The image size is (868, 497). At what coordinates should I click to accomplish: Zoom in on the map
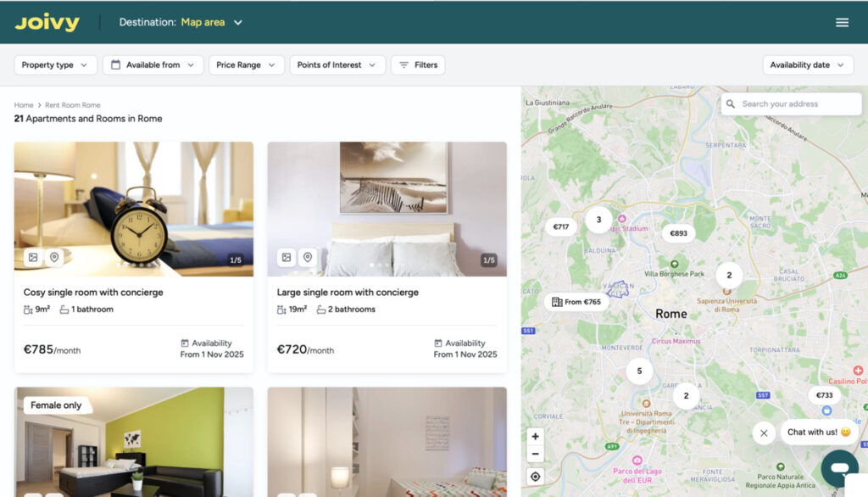[536, 437]
